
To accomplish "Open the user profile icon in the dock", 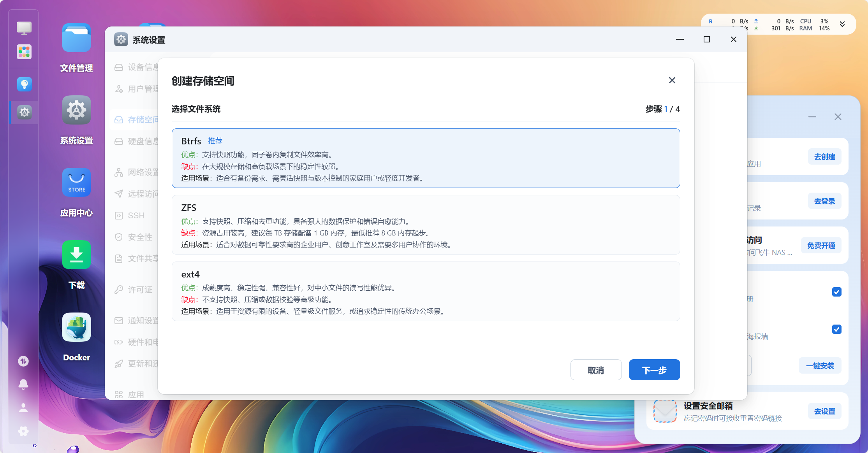I will click(23, 407).
